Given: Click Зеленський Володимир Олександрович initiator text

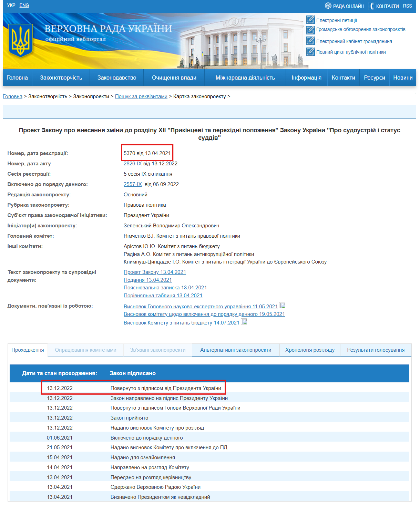Looking at the screenshot, I should [172, 226].
